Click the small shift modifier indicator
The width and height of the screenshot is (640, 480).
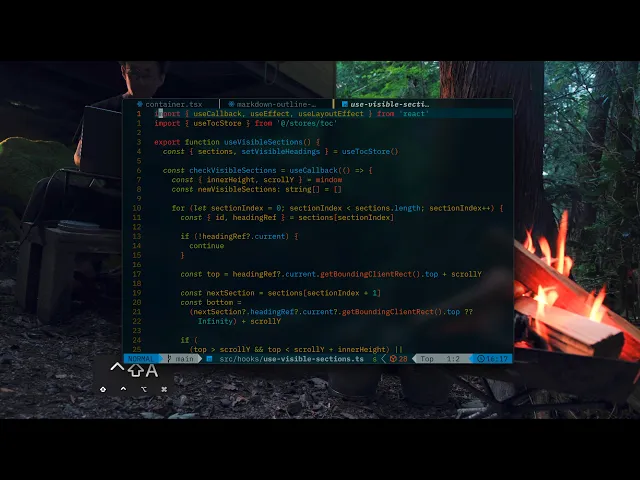(103, 389)
